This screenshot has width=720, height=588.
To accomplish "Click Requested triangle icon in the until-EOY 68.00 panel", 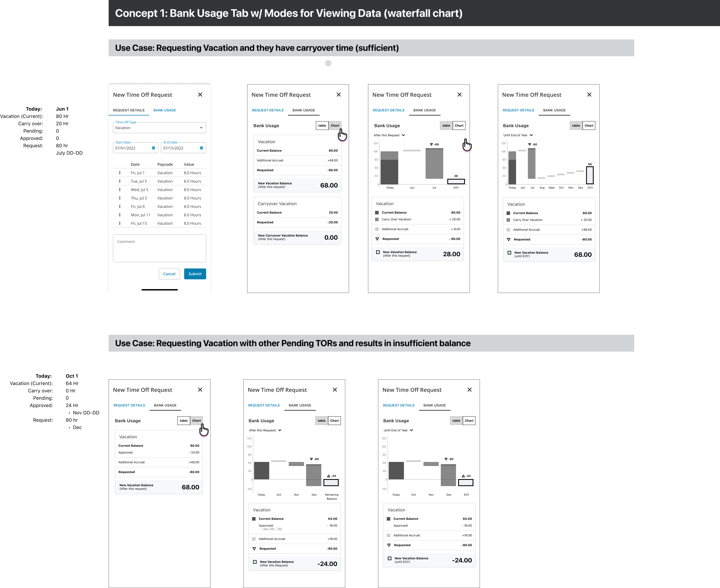I will (508, 240).
